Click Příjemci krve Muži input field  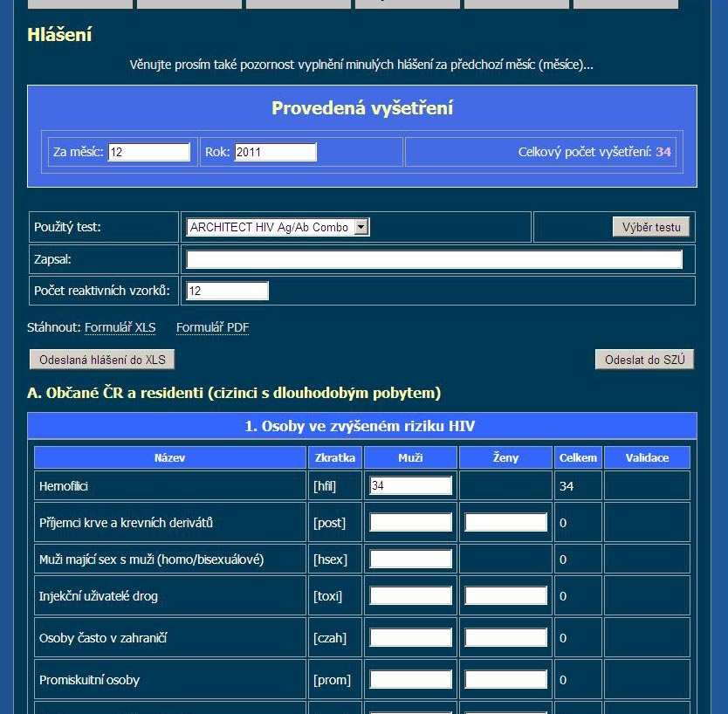tap(410, 522)
